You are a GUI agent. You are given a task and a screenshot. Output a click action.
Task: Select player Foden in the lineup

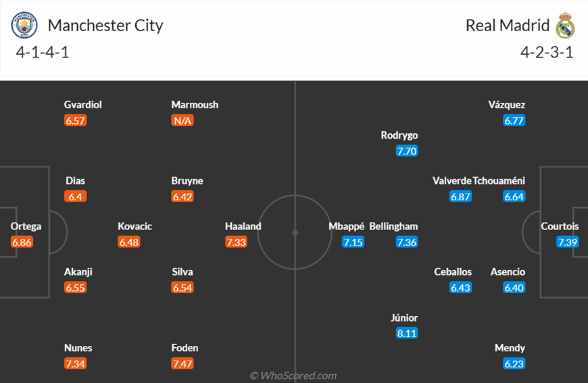point(185,348)
